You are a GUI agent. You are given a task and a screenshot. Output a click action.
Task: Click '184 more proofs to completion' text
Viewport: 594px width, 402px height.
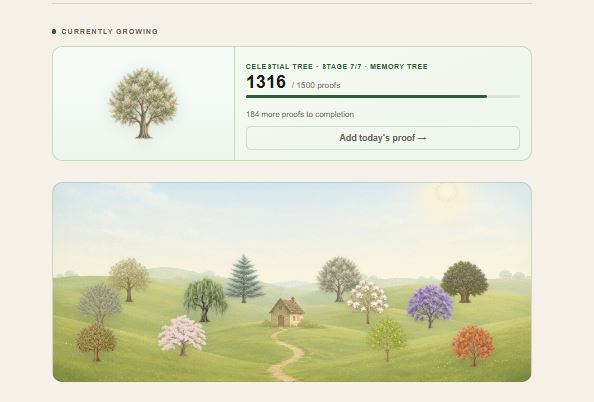pyautogui.click(x=300, y=114)
